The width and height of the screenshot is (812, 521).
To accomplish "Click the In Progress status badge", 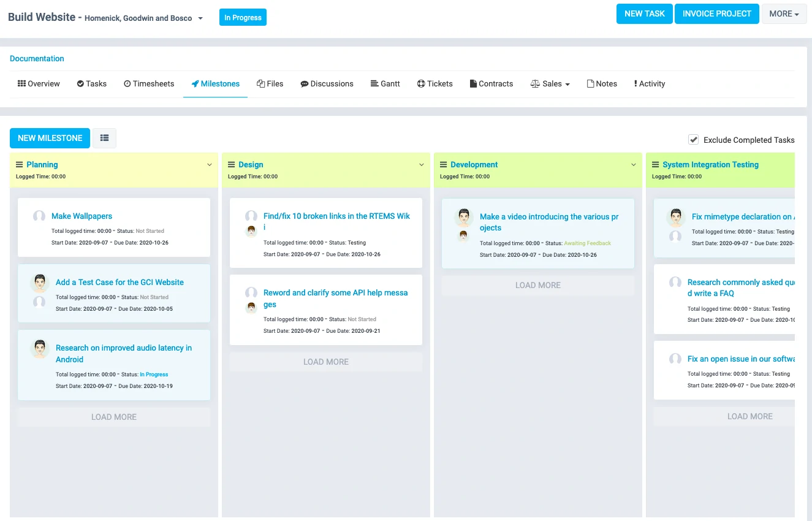I will coord(243,17).
